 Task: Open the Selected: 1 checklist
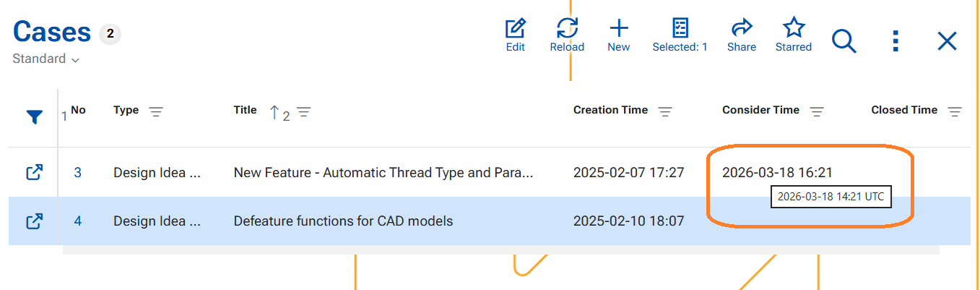[680, 30]
